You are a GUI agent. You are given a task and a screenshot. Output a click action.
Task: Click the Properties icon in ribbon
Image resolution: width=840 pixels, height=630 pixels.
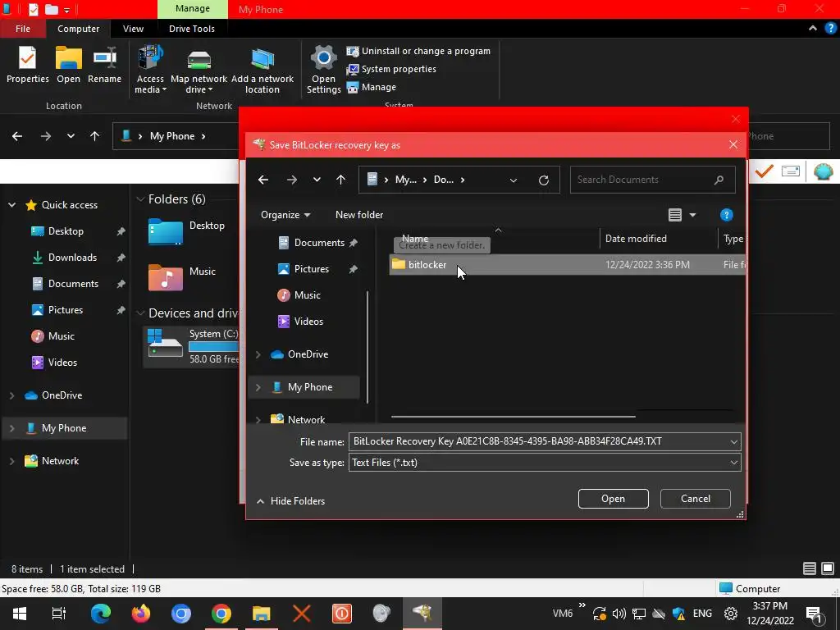click(x=27, y=65)
